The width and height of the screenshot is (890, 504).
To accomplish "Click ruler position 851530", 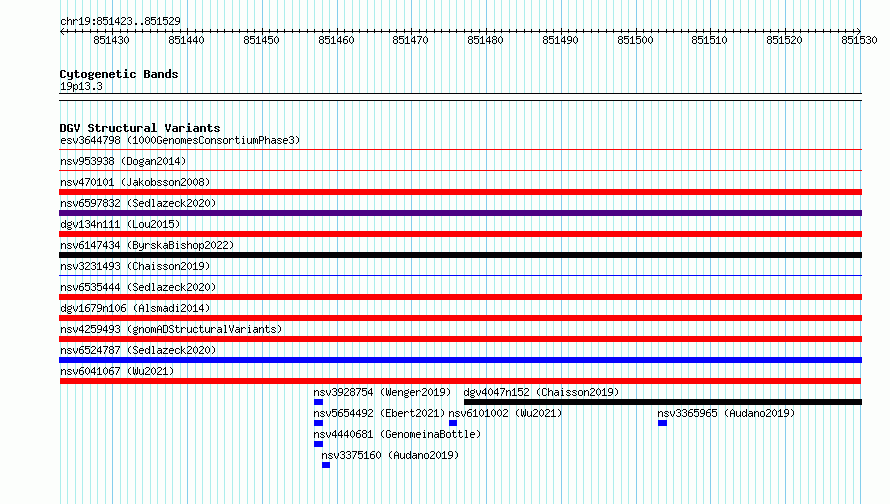I will coord(859,40).
